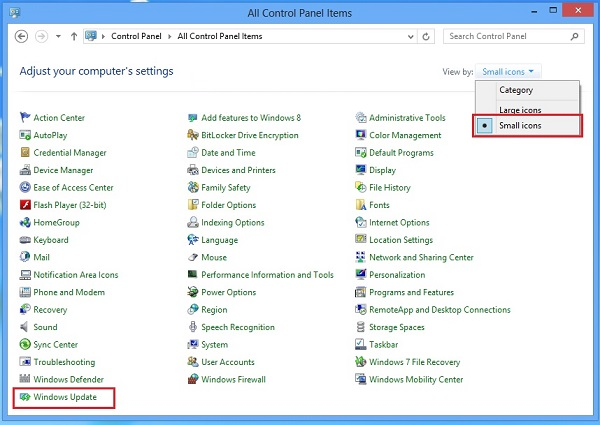
Task: Click the Administrative Tools icon
Action: (361, 118)
